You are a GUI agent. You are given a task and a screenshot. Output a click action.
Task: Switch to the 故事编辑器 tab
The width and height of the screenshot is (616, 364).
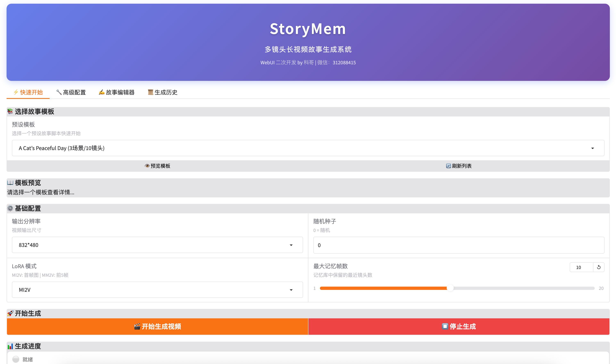pos(120,93)
